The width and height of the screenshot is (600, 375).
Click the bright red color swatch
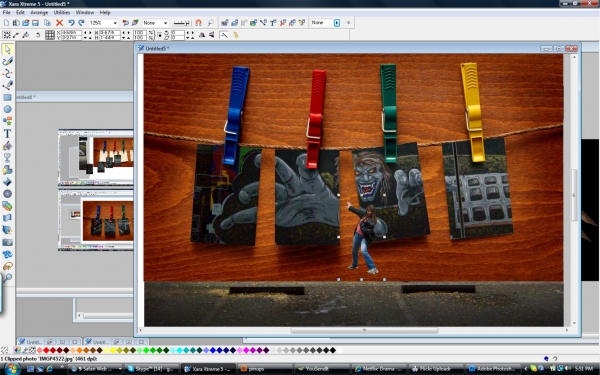(x=46, y=350)
